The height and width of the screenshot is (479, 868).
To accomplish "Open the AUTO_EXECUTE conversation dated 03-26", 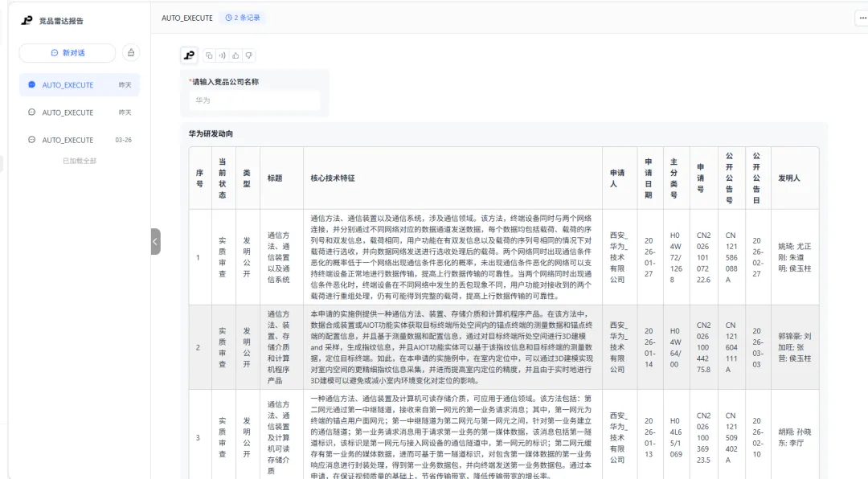I will click(80, 140).
